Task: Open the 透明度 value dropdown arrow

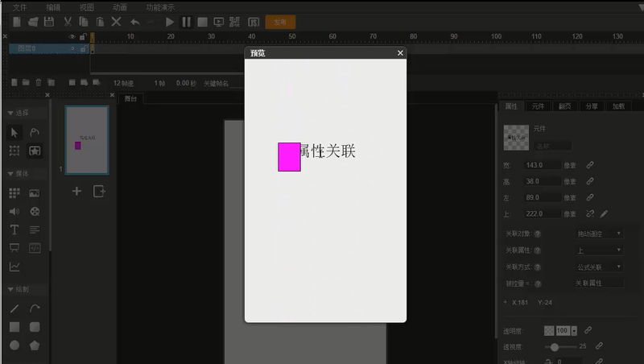Action: tap(574, 331)
